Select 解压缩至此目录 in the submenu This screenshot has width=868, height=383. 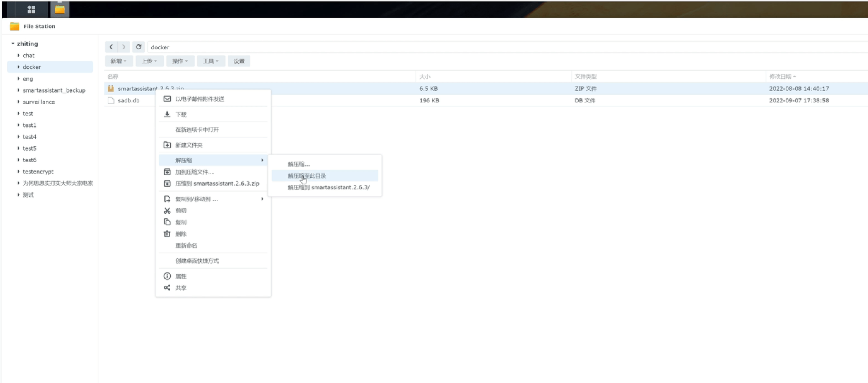point(307,176)
